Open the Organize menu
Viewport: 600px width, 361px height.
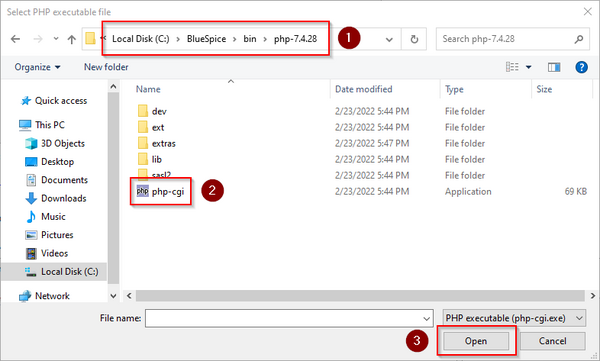click(37, 67)
